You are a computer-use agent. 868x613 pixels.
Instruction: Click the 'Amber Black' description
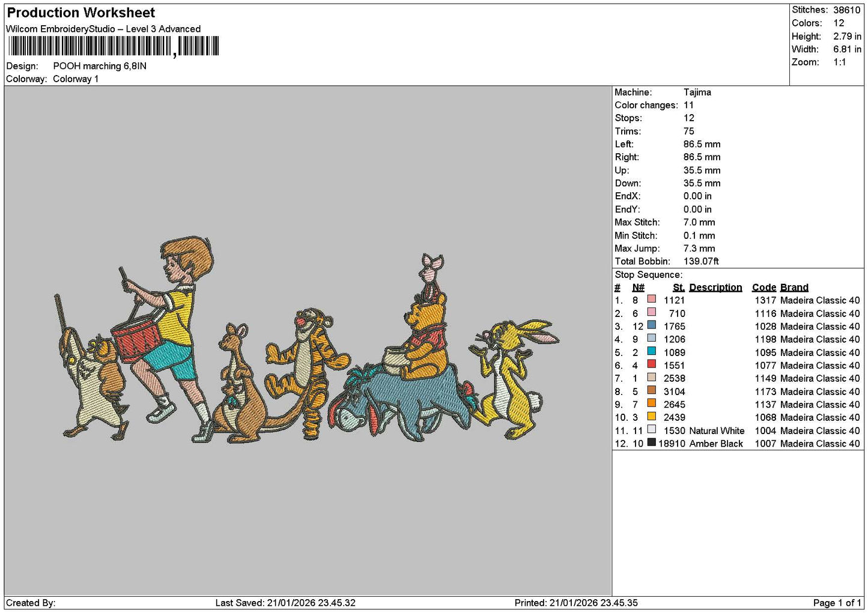pos(716,444)
